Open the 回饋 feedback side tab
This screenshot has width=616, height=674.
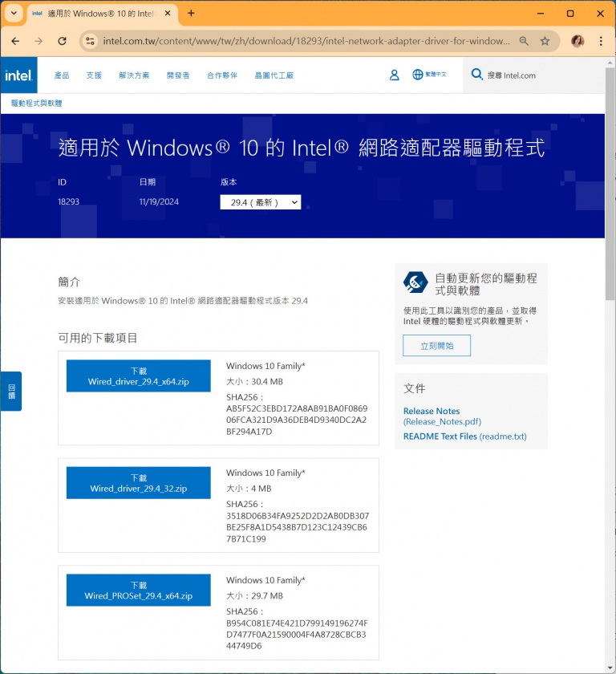tap(11, 392)
